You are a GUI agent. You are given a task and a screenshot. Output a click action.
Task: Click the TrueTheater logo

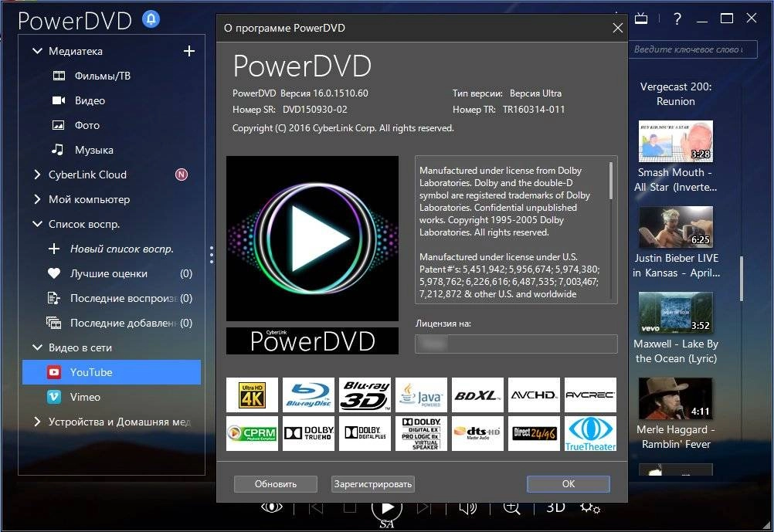click(590, 433)
